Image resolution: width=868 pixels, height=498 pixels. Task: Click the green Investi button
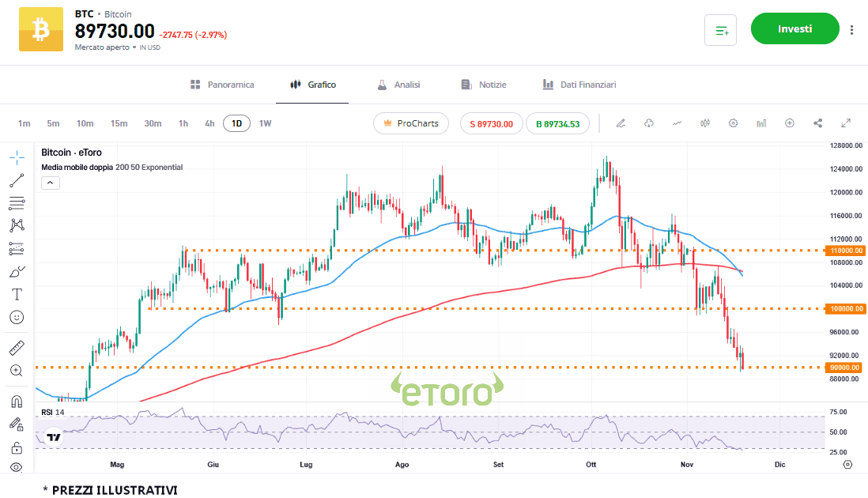tap(794, 28)
